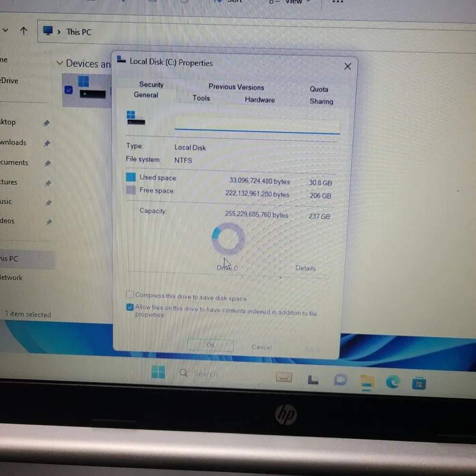Click OK in the Properties dialog
Image resolution: width=476 pixels, height=476 pixels.
[x=210, y=345]
